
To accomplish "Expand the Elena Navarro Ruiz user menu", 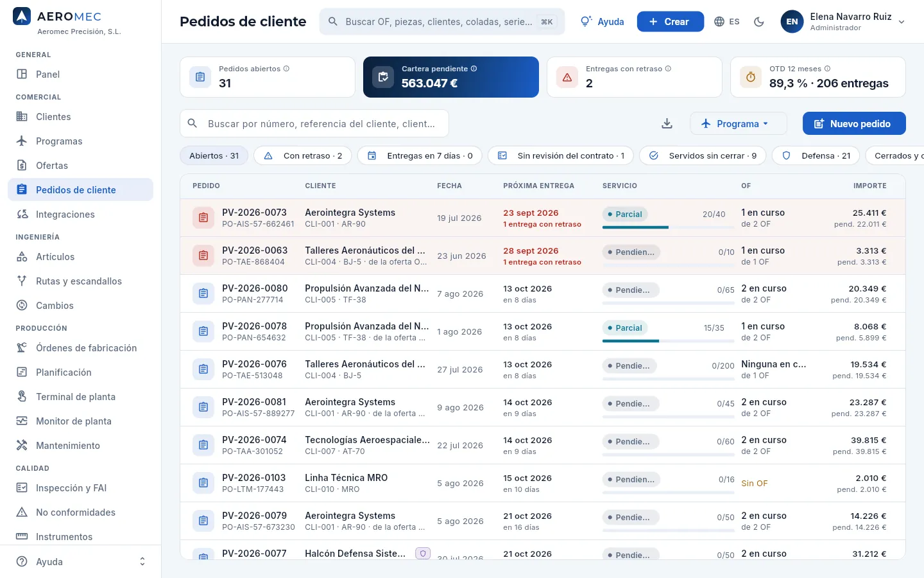I will tap(843, 22).
